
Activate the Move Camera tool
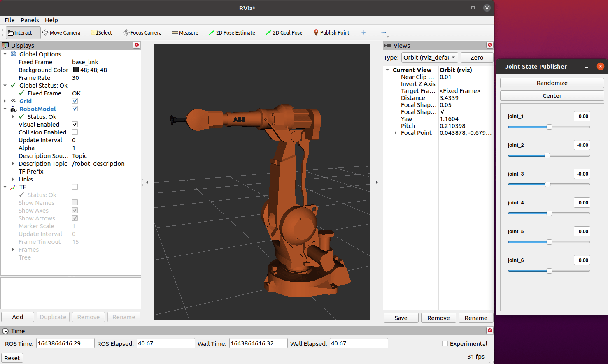[61, 32]
